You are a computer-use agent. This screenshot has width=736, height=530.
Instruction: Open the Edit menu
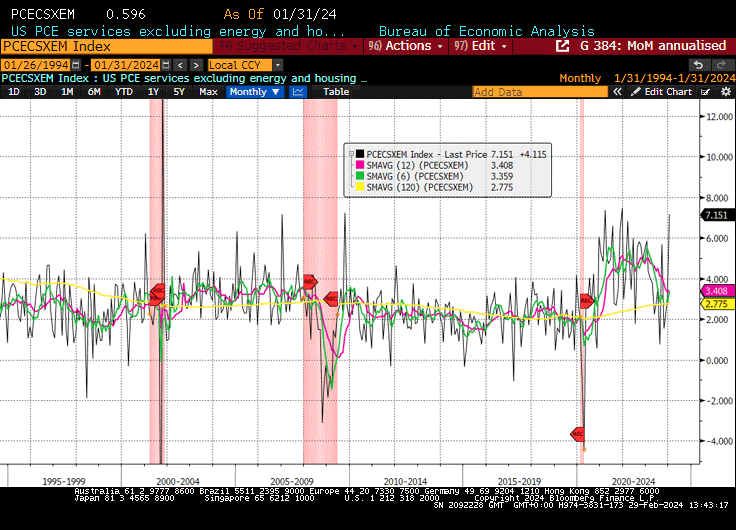point(480,46)
